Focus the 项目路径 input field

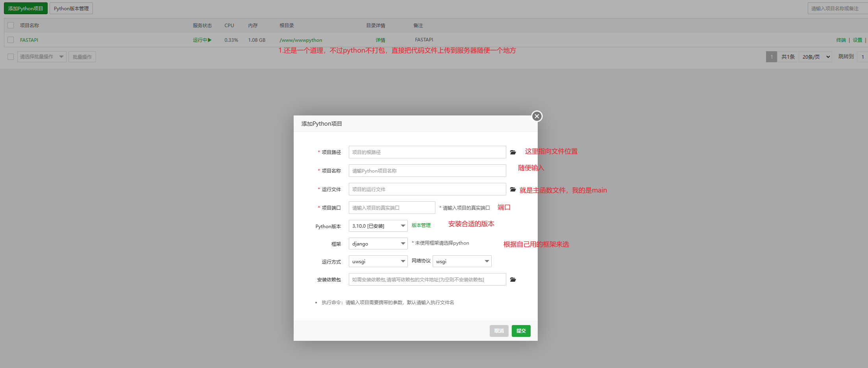pyautogui.click(x=427, y=152)
